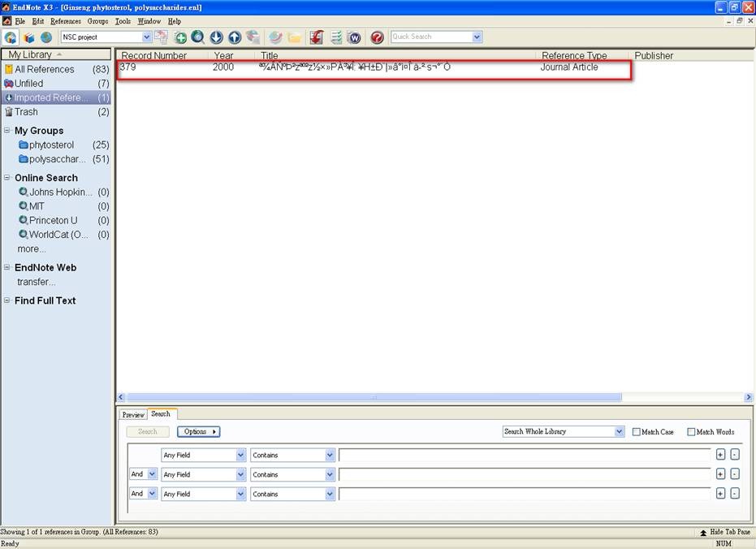This screenshot has height=549, width=756.
Task: Click the Export up-arrow icon
Action: 235,37
